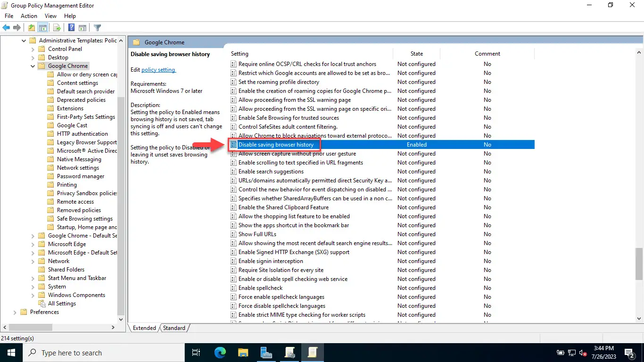Expand the Desktop tree node

[x=33, y=58]
